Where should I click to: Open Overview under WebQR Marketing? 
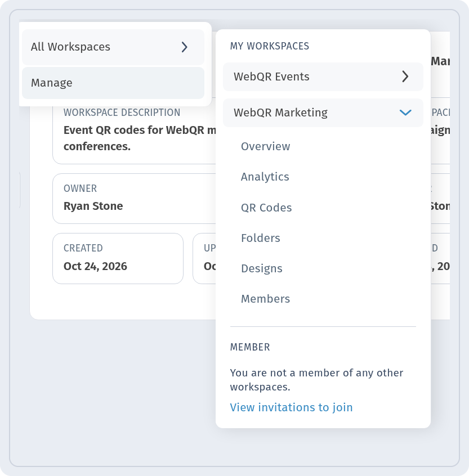click(266, 146)
